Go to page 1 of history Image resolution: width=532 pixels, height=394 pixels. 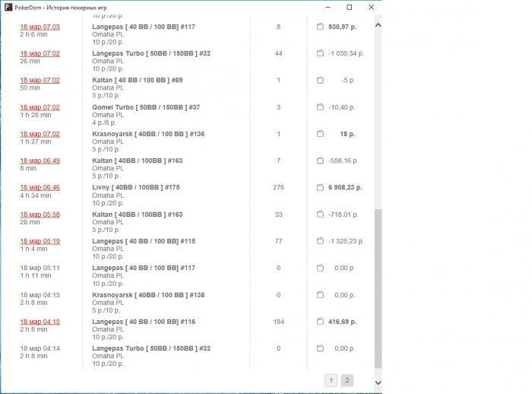click(x=331, y=380)
